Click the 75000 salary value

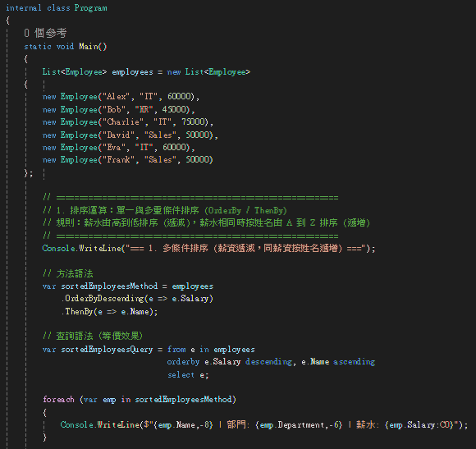click(194, 121)
